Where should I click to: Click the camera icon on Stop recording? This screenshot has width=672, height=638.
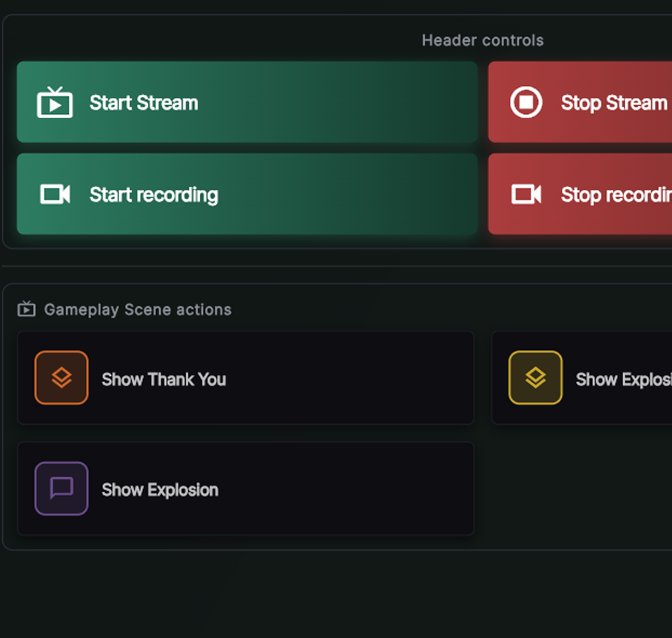(x=526, y=195)
